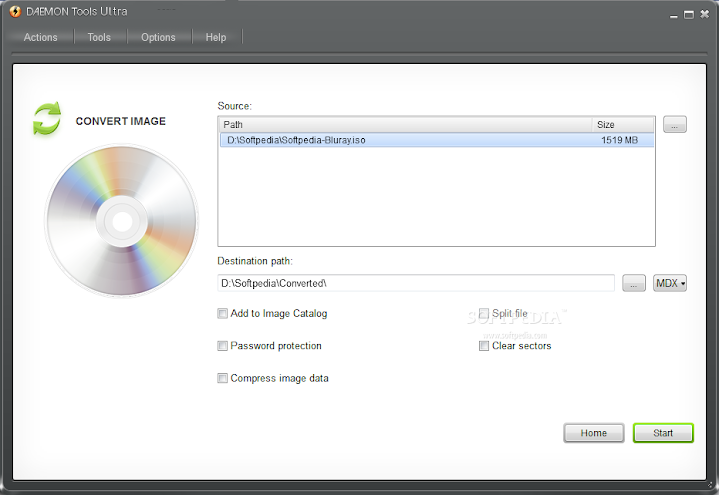The width and height of the screenshot is (719, 495).
Task: Minimize the DAEMON Tools Ultra window
Action: point(674,16)
